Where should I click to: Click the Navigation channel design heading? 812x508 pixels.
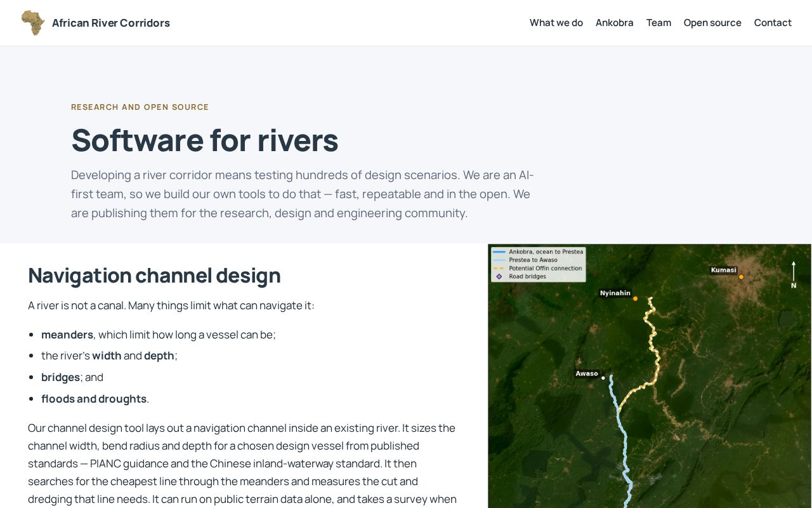coord(154,276)
